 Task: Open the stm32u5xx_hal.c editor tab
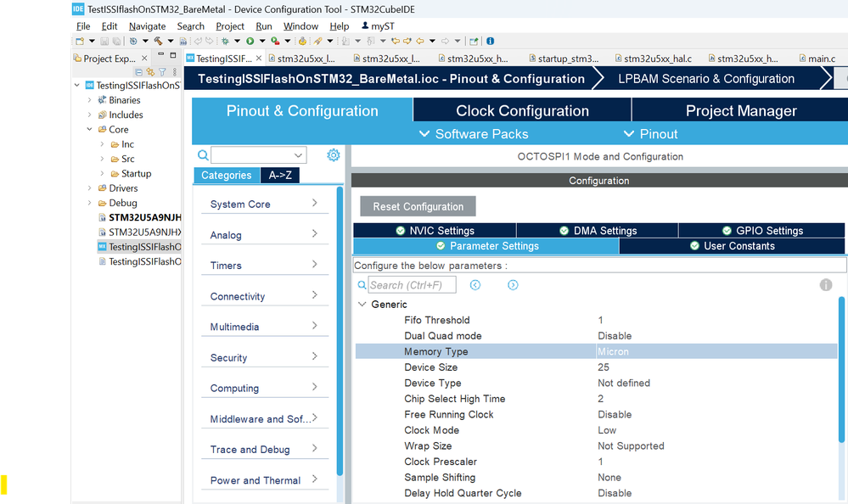[x=654, y=59]
